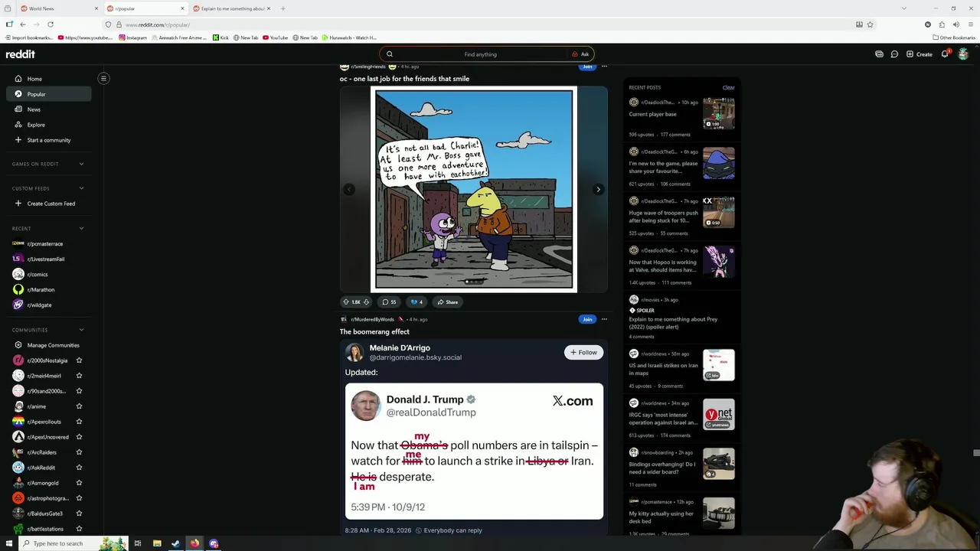This screenshot has width=980, height=551.
Task: Switch to the Explain to me something tab
Action: [232, 8]
